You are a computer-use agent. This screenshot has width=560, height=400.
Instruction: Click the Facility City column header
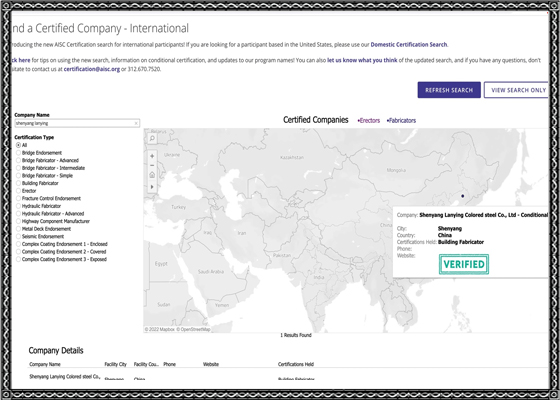116,364
